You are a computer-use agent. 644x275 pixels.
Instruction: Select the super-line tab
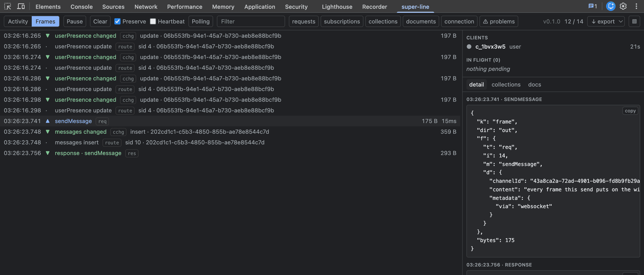tap(415, 7)
